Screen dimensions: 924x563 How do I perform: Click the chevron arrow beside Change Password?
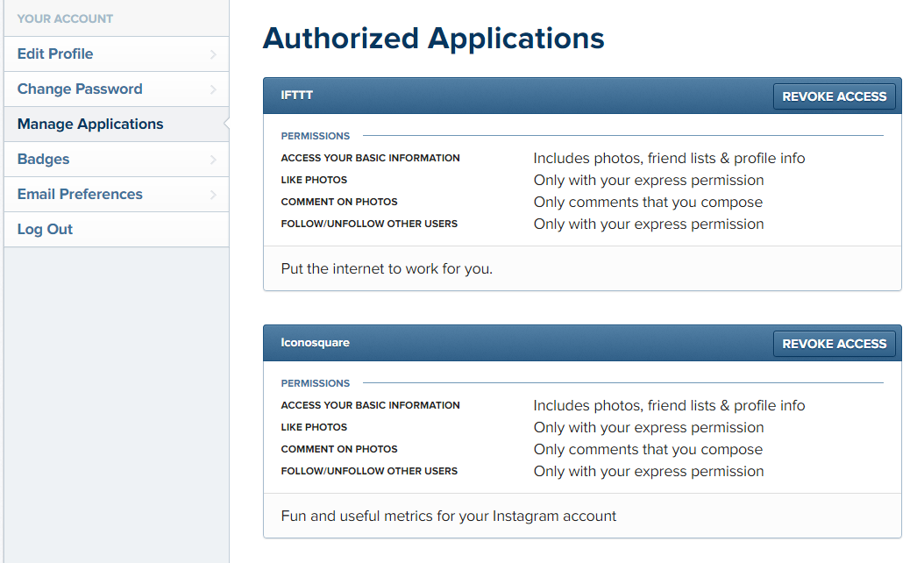pyautogui.click(x=213, y=89)
